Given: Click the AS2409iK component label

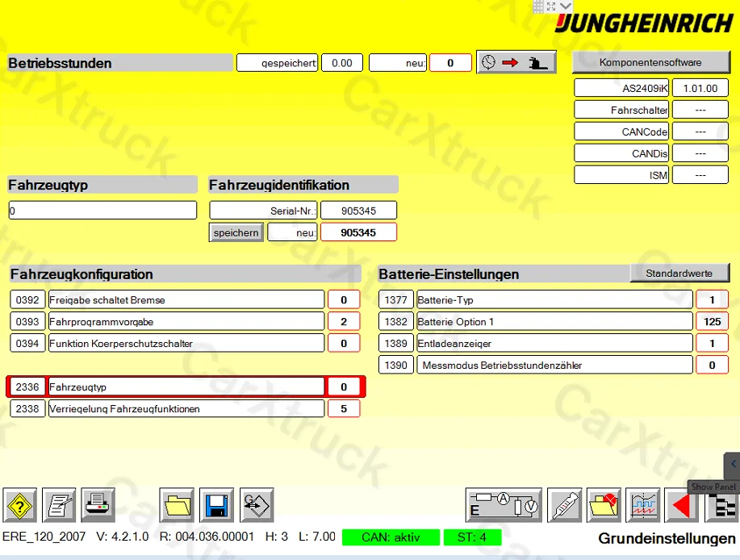Looking at the screenshot, I should (621, 88).
